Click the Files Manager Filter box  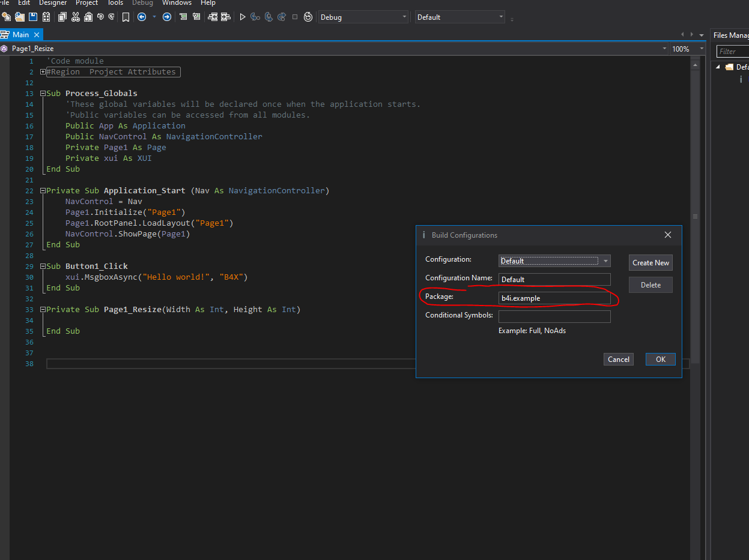(733, 52)
